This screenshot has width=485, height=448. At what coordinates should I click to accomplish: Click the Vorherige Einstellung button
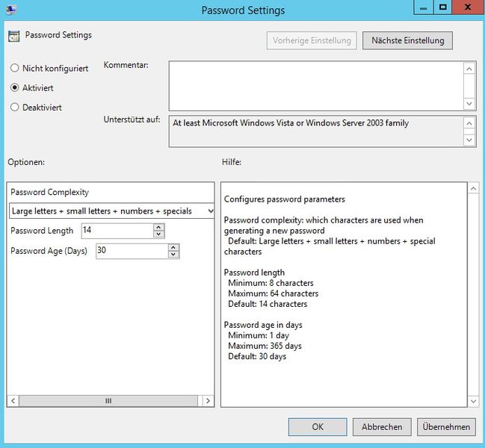(312, 40)
